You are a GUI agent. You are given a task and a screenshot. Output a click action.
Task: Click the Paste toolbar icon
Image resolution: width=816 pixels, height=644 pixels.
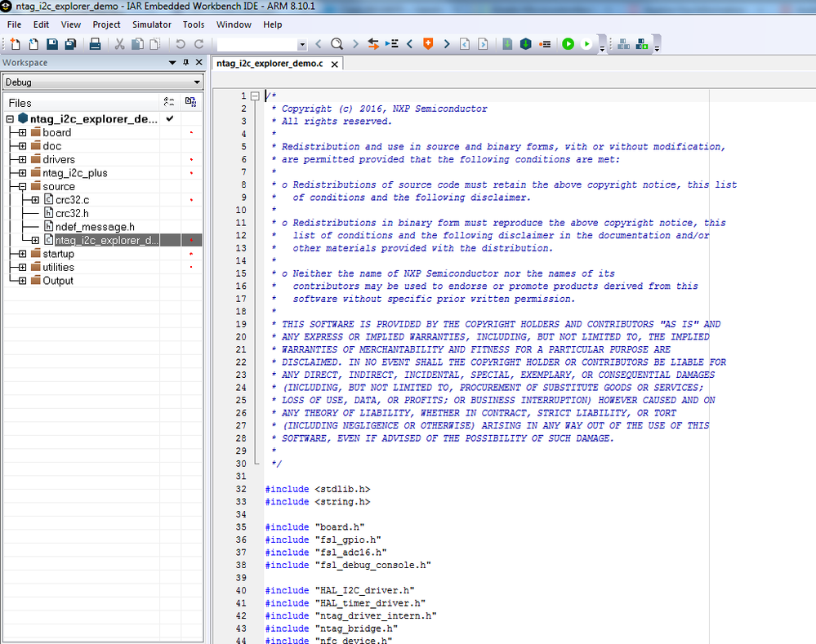155,44
